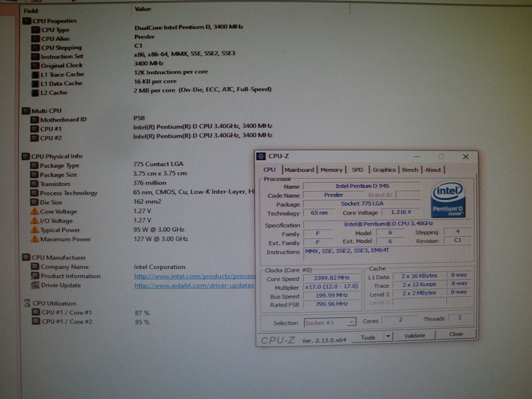The height and width of the screenshot is (399, 532).
Task: Open the Tools dropdown arrow in CPU-Z
Action: tap(388, 336)
